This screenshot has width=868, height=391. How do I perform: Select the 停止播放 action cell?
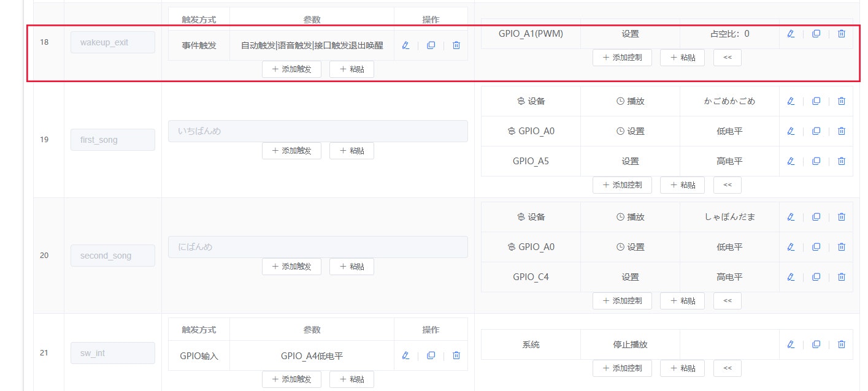point(630,344)
